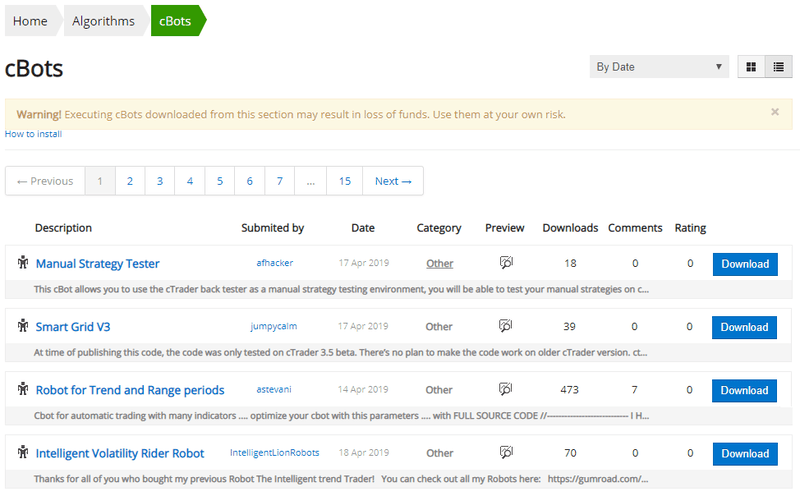Jump to last page 15
Image resolution: width=800 pixels, height=496 pixels.
345,181
